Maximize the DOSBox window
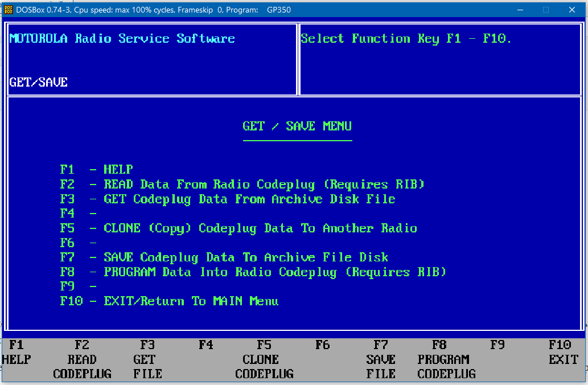 [546, 10]
